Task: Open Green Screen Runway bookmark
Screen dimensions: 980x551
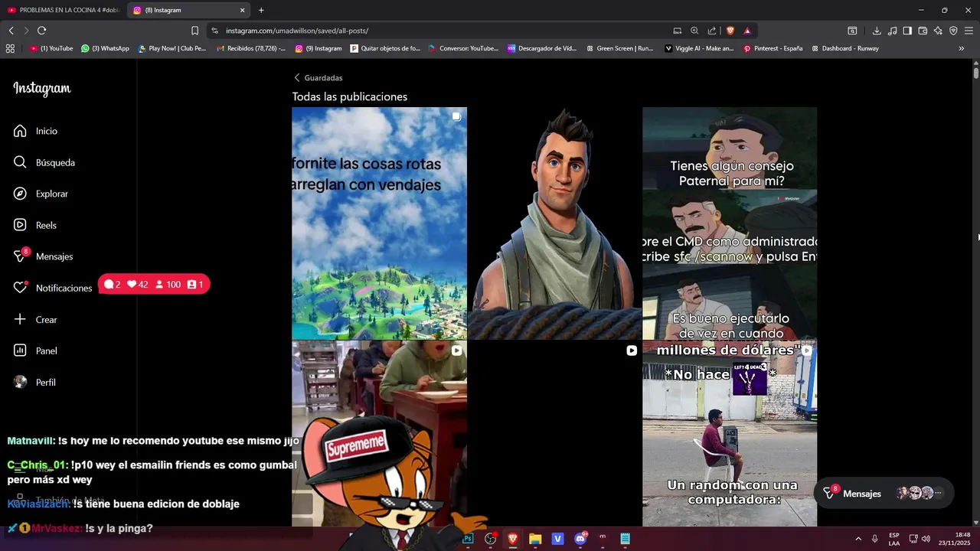Action: (x=619, y=48)
